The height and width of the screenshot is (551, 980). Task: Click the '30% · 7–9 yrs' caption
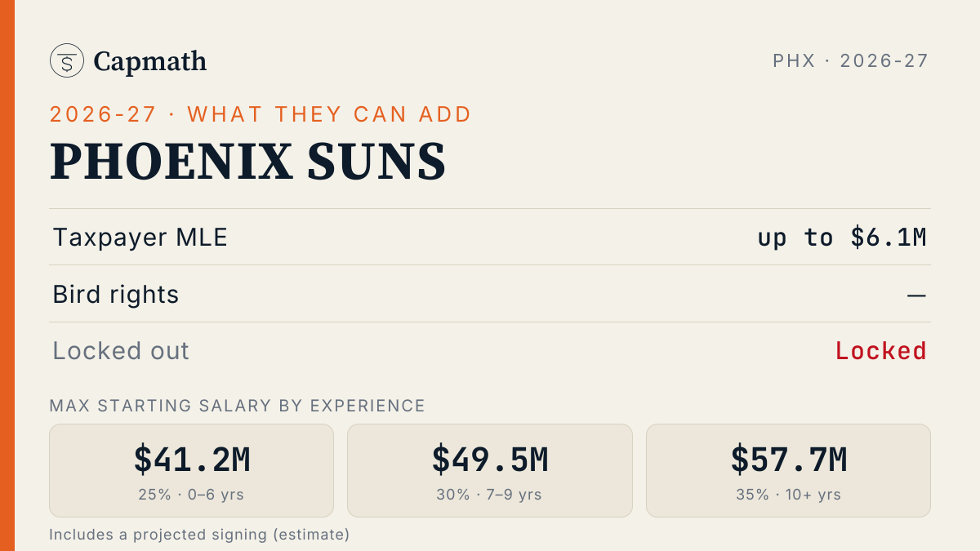point(490,495)
